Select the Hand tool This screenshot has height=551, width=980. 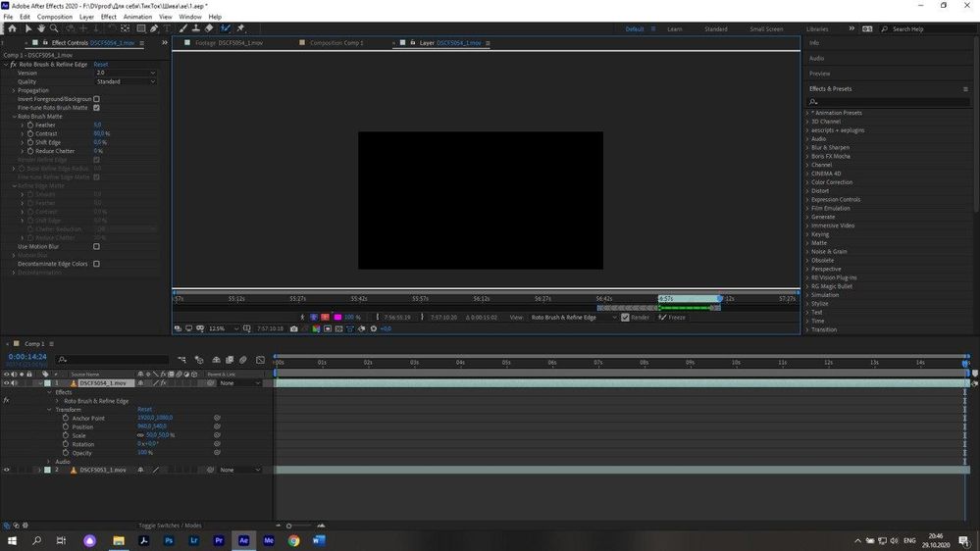(41, 28)
